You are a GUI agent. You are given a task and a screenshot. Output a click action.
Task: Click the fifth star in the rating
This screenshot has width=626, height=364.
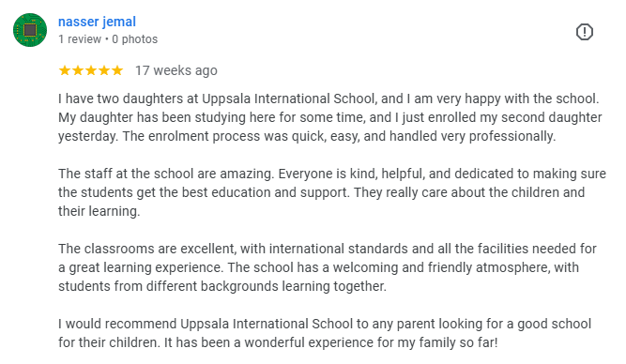pyautogui.click(x=117, y=70)
